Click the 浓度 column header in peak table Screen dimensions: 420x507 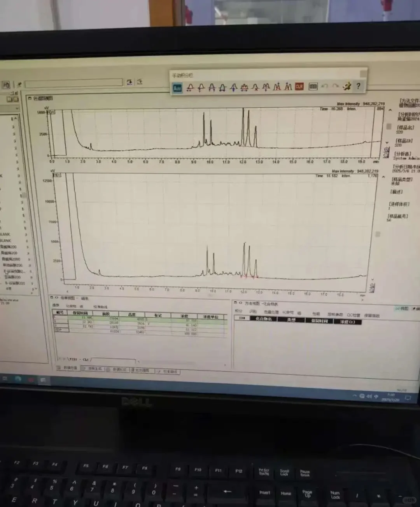[x=184, y=316]
